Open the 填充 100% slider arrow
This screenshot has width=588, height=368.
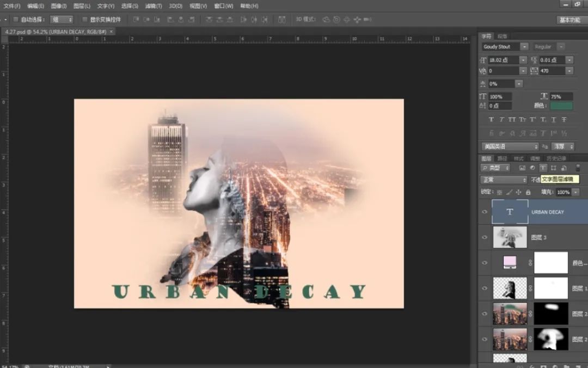(x=575, y=192)
